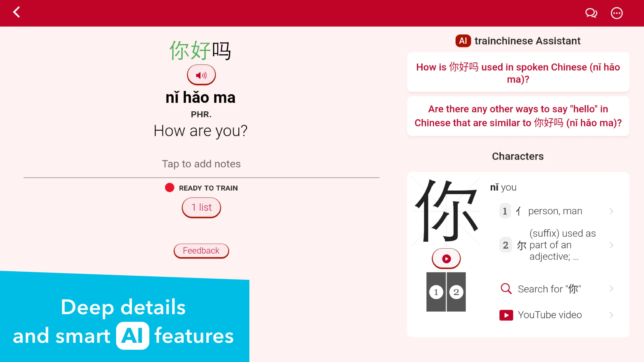
Task: Click the YouTube video icon link
Action: click(x=505, y=315)
